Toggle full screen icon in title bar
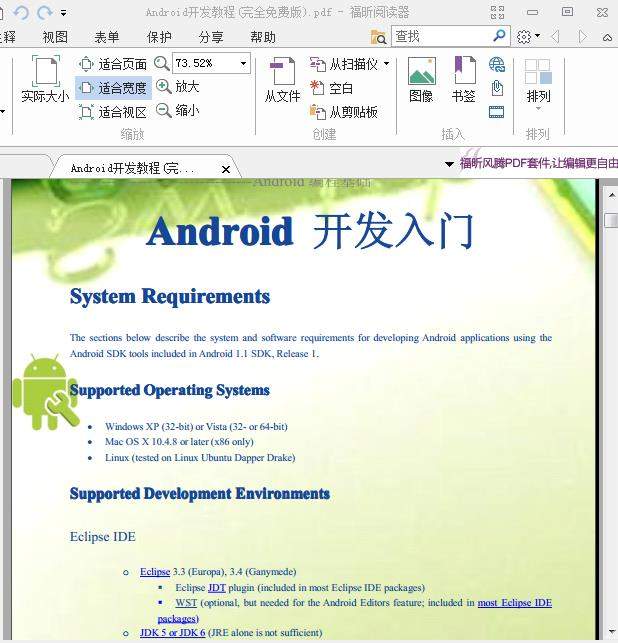618x643 pixels. pos(497,12)
